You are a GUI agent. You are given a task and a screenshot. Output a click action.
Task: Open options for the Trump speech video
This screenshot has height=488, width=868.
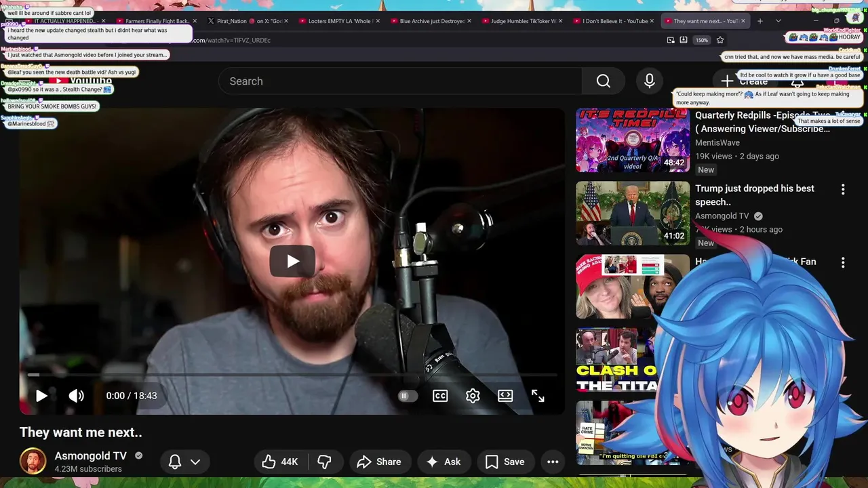click(843, 190)
